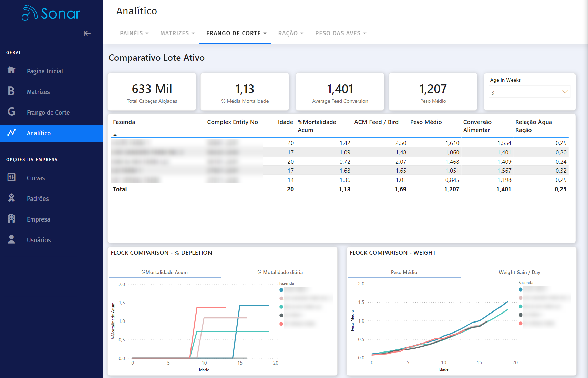Click blue legend dot in depletion chart
Image resolution: width=588 pixels, height=378 pixels.
281,290
